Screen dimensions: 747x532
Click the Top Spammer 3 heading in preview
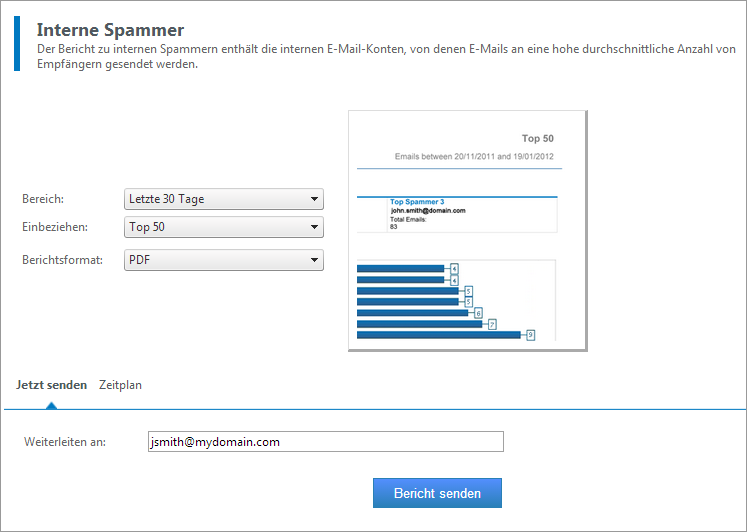[416, 202]
